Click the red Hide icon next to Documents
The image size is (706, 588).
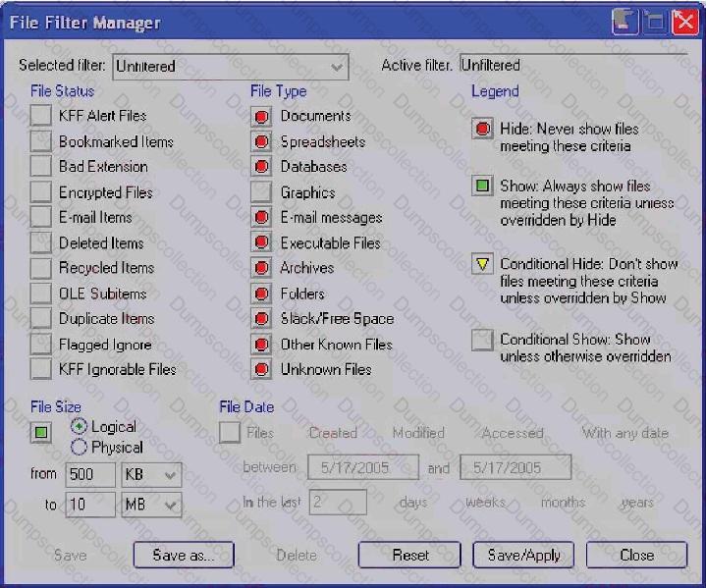coord(261,117)
